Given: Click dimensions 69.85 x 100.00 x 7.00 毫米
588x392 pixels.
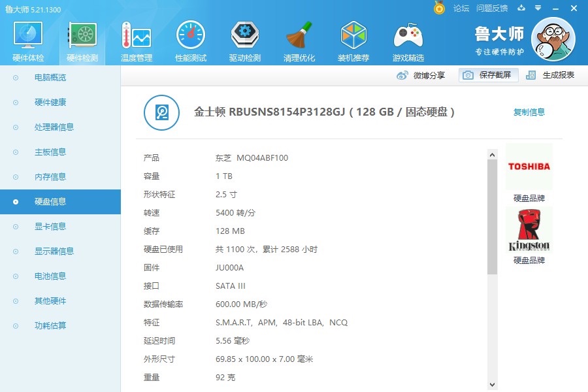Looking at the screenshot, I should [264, 359].
